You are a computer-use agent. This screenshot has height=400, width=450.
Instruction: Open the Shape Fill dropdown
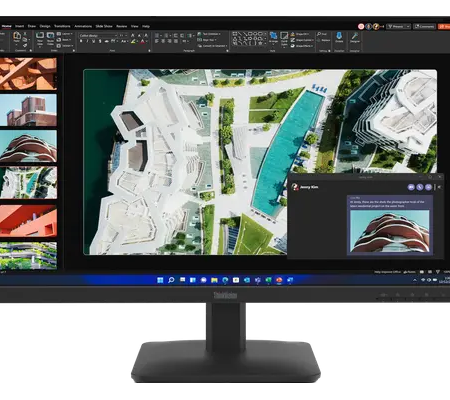click(x=300, y=34)
